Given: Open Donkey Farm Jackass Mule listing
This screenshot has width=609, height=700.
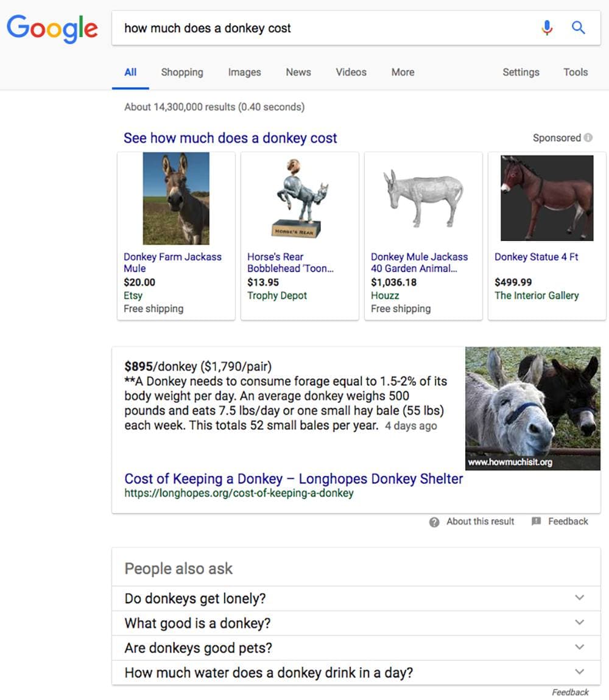Looking at the screenshot, I should click(172, 262).
